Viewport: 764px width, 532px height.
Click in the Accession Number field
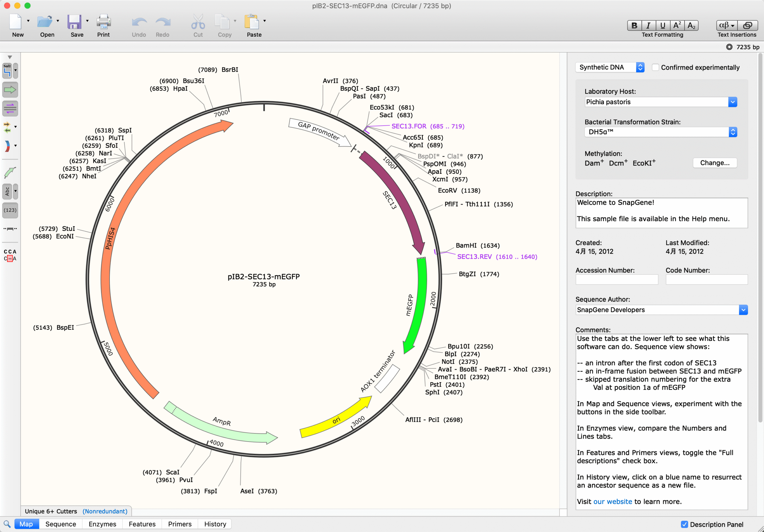[x=617, y=279]
